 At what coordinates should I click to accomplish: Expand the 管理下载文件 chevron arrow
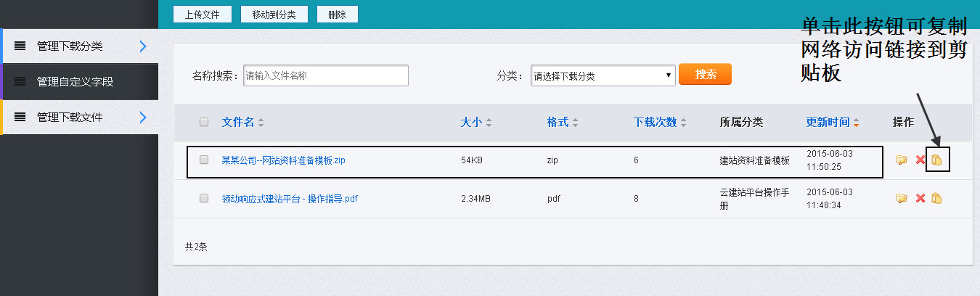pyautogui.click(x=143, y=117)
